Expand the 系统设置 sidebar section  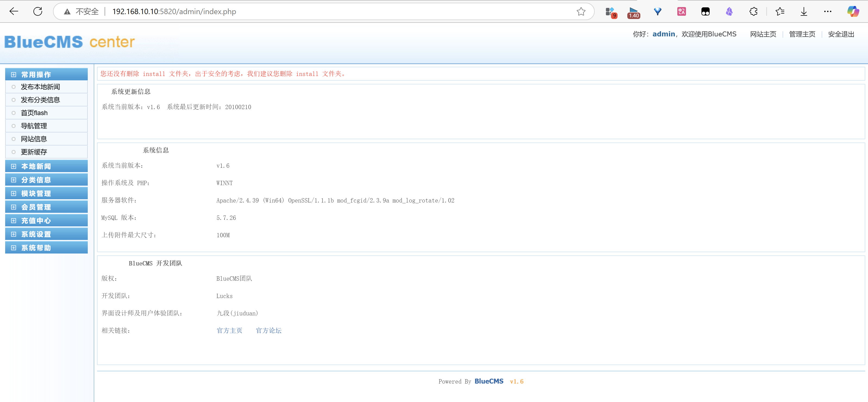[36, 234]
